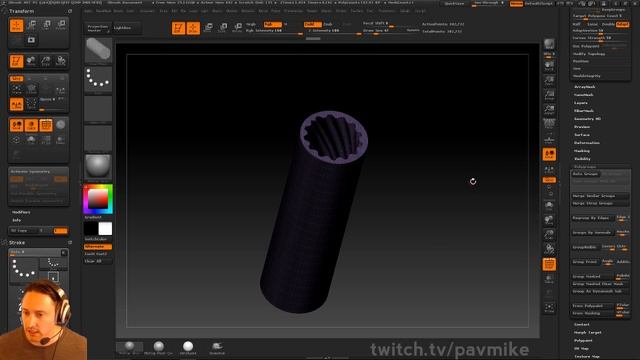Click the Scale gizmo button on the top shelf
Image resolution: width=640 pixels, height=360 pixels.
click(x=223, y=28)
